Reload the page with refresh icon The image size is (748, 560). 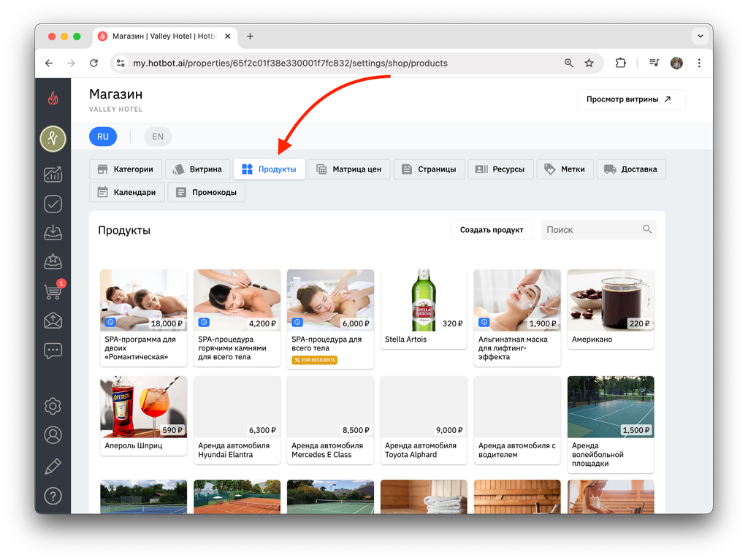pyautogui.click(x=94, y=63)
